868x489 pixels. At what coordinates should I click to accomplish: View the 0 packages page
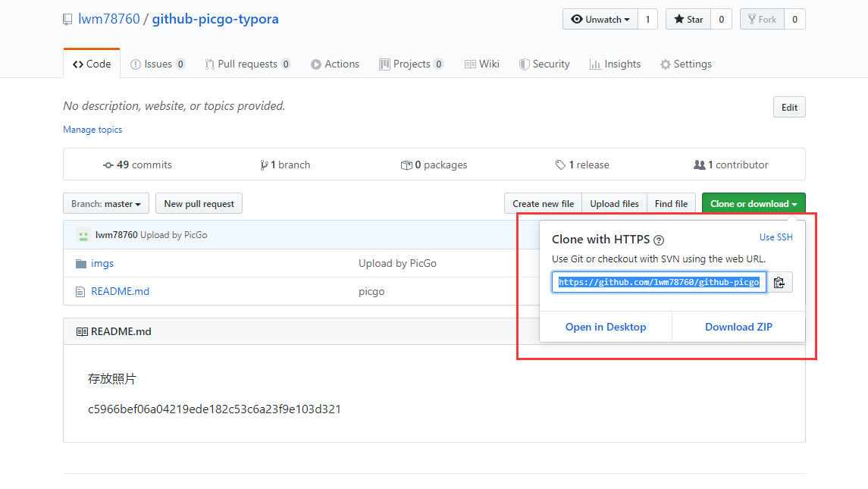(x=434, y=165)
